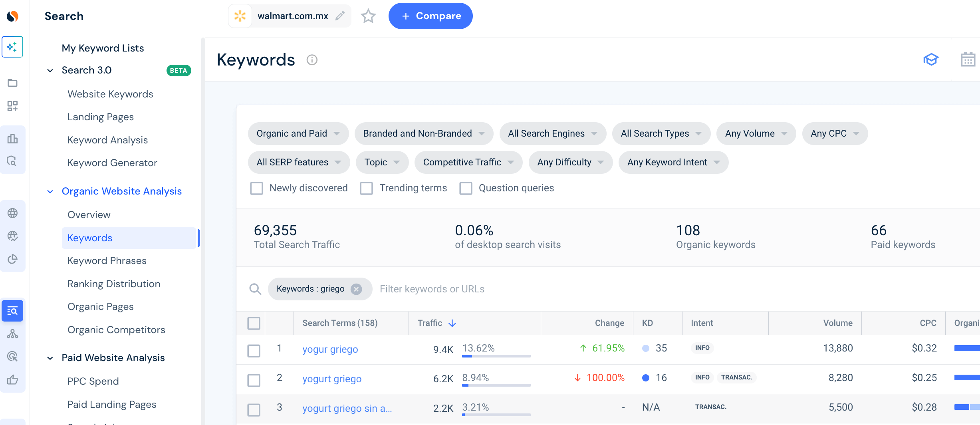Open the 'yogur griego' keyword link
Screen dimensions: 980x425
coord(330,350)
